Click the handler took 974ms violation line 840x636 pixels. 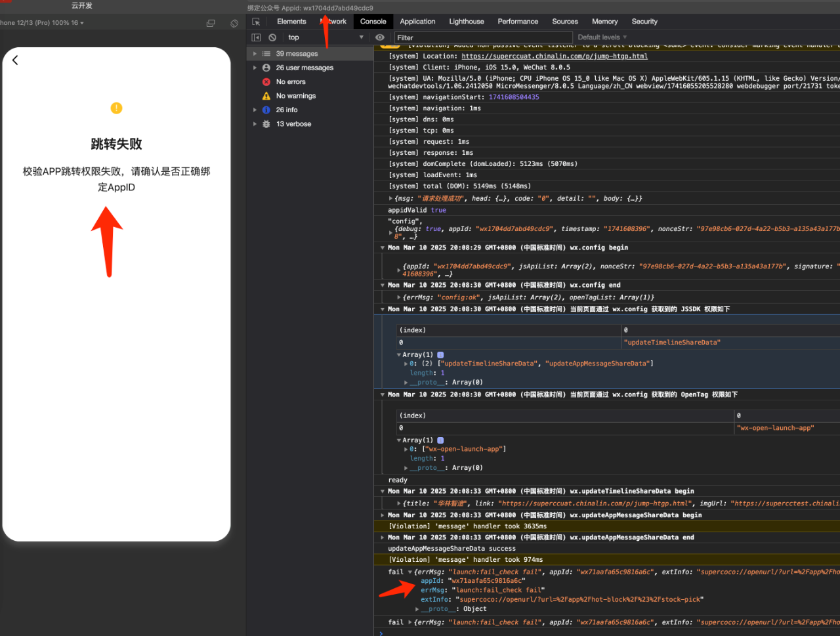coord(465,560)
